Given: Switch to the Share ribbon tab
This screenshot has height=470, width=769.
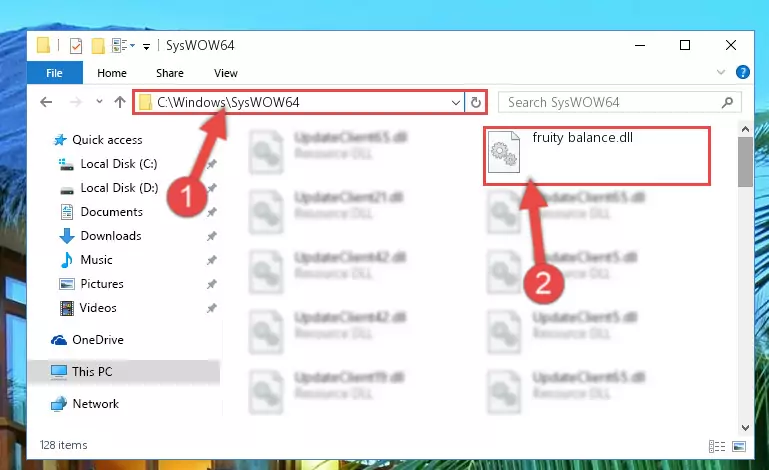Looking at the screenshot, I should point(170,73).
